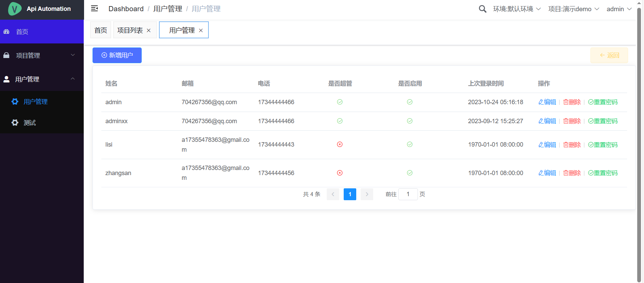Focus the 前往 page number input
The width and height of the screenshot is (644, 283).
click(x=408, y=194)
